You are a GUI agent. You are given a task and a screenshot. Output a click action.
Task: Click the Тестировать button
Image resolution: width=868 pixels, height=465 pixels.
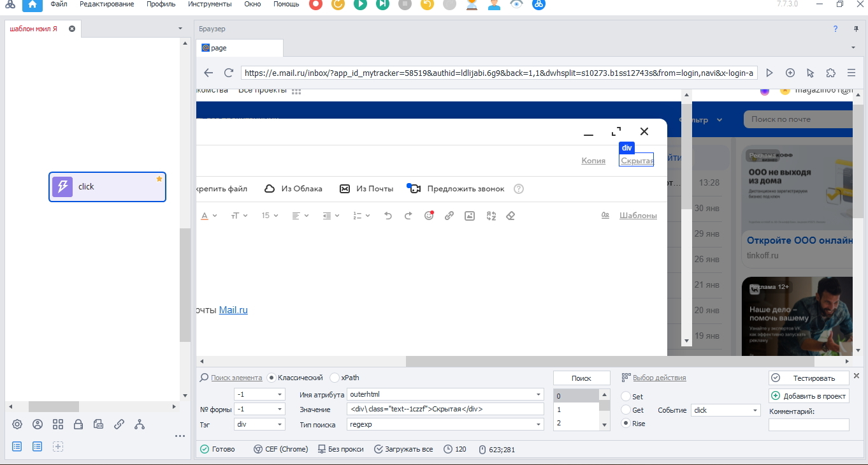click(x=809, y=378)
